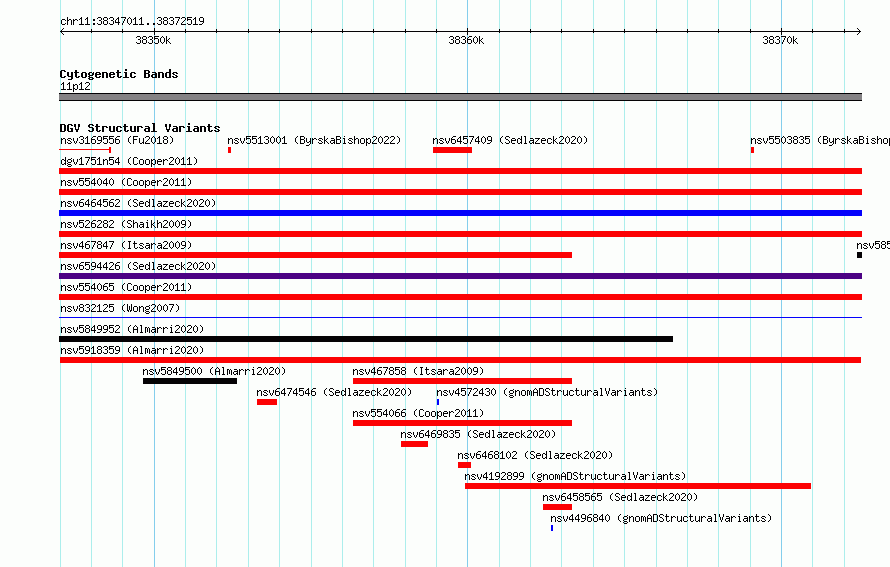Click the red bar under nsv6469835

414,444
